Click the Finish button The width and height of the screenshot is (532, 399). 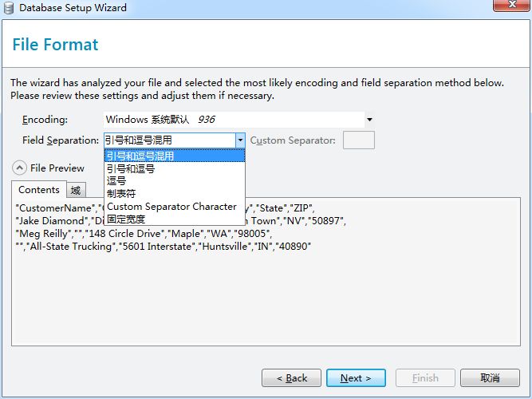tap(425, 377)
